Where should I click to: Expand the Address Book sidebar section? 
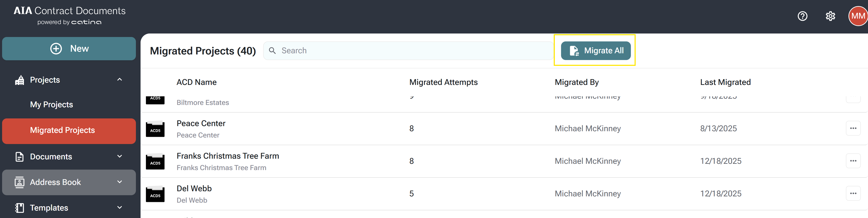tap(120, 182)
